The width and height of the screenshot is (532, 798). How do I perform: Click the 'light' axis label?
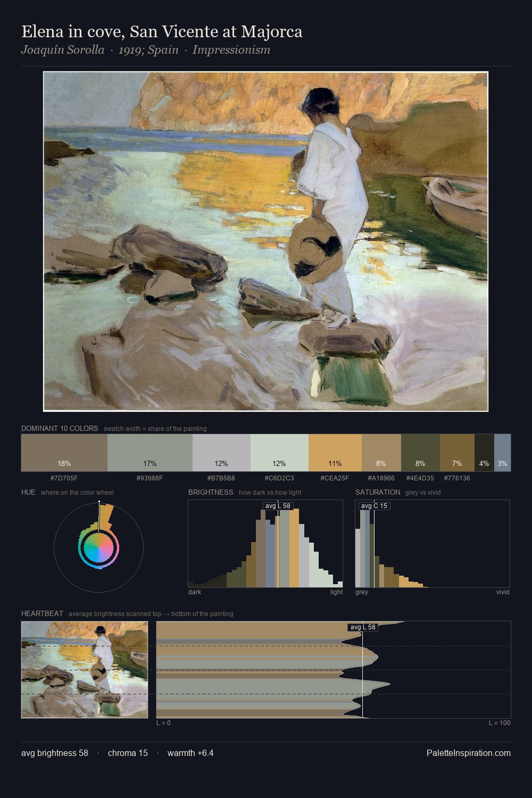tap(337, 592)
